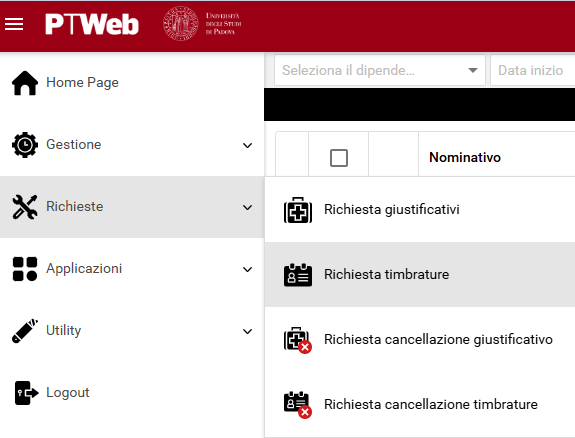Expand the Utility menu chevron

click(x=248, y=331)
